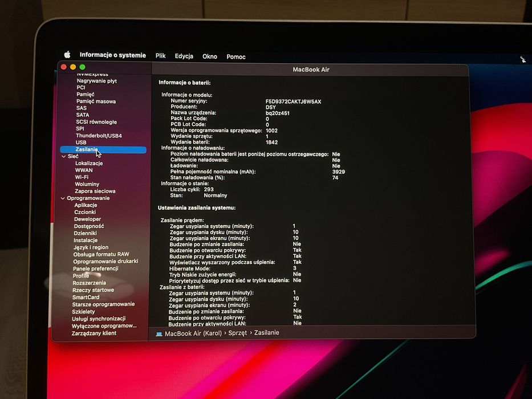Open the Plik menu
Viewport: 532px width, 399px height.
(160, 56)
